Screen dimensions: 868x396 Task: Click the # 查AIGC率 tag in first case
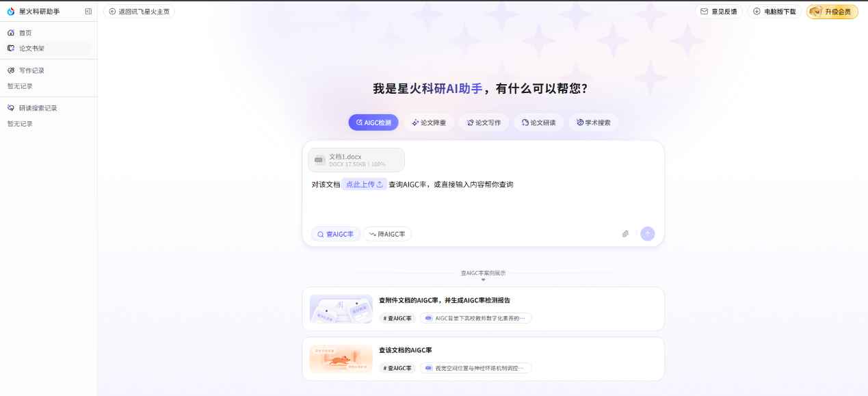coord(397,318)
